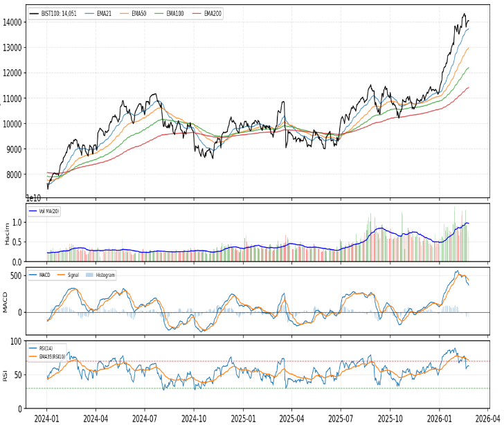Click the red EMA200 line swatch
The image size is (504, 425).
tap(196, 13)
